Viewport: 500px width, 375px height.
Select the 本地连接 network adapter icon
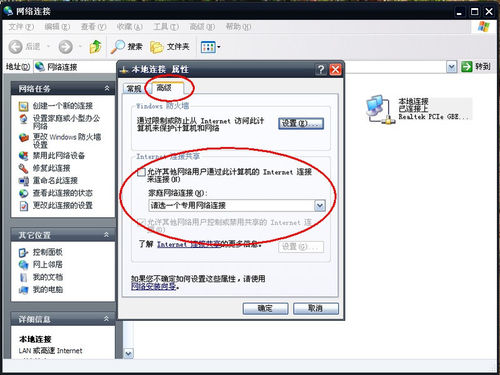(x=381, y=109)
